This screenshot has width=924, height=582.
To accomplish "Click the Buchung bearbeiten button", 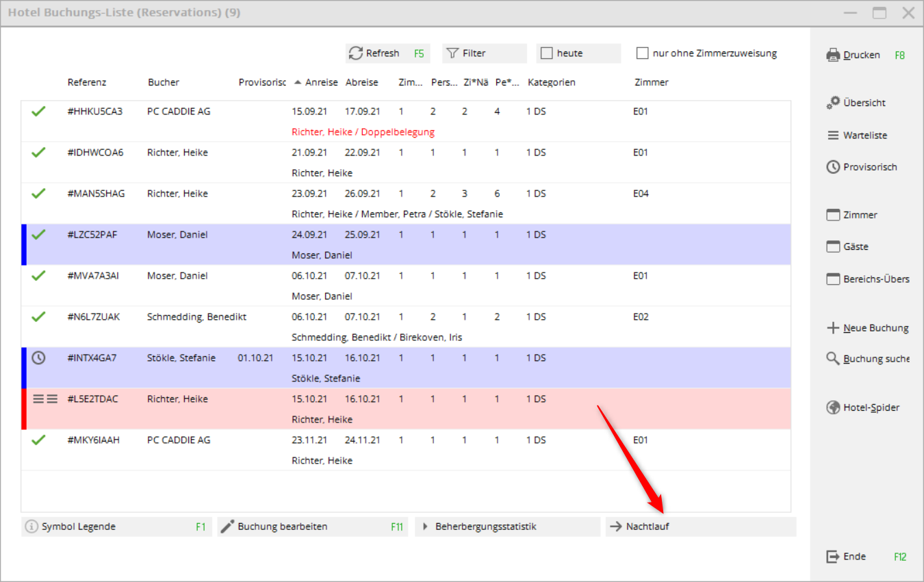I will (312, 527).
